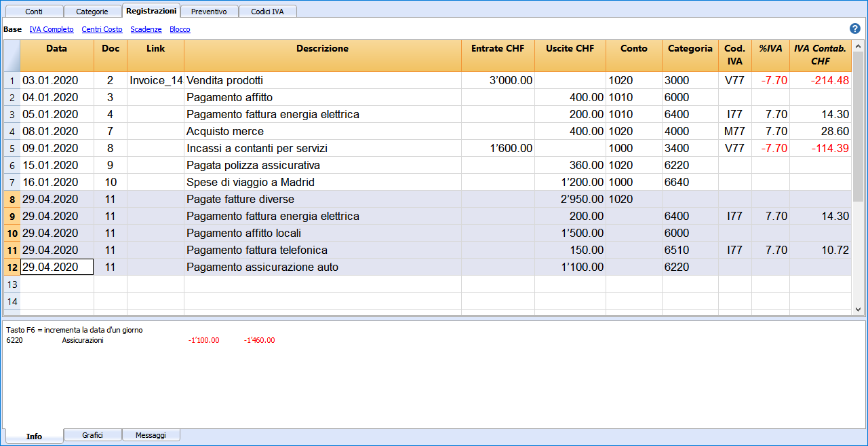Select the 3400 category cell
868x446 pixels.
tap(690, 148)
